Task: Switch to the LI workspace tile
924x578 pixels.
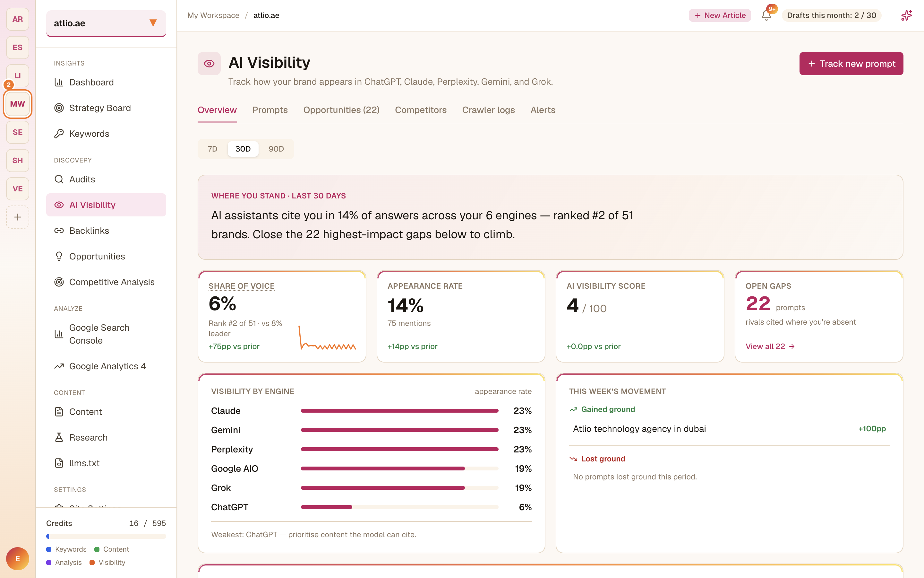Action: coord(18,76)
